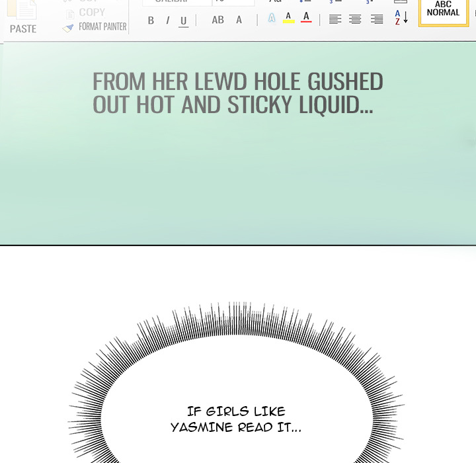Click the speech bubble mentioning Yasmine
This screenshot has height=463, width=476.
(235, 419)
